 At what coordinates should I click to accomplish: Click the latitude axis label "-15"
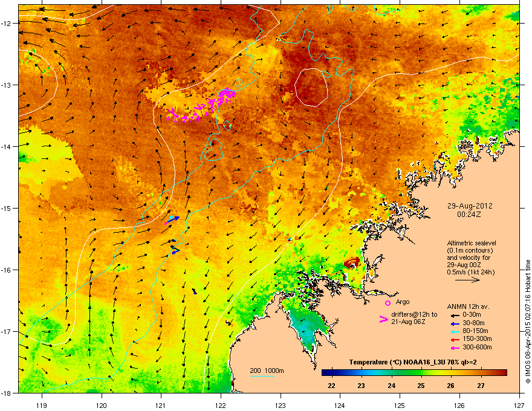(x=6, y=208)
